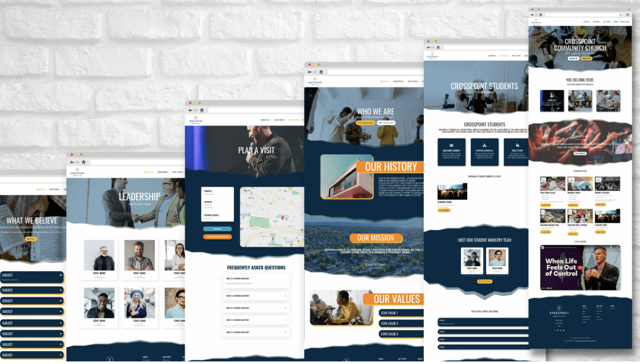Open Next Steps dropdown on Crosspoint Students page

click(516, 56)
